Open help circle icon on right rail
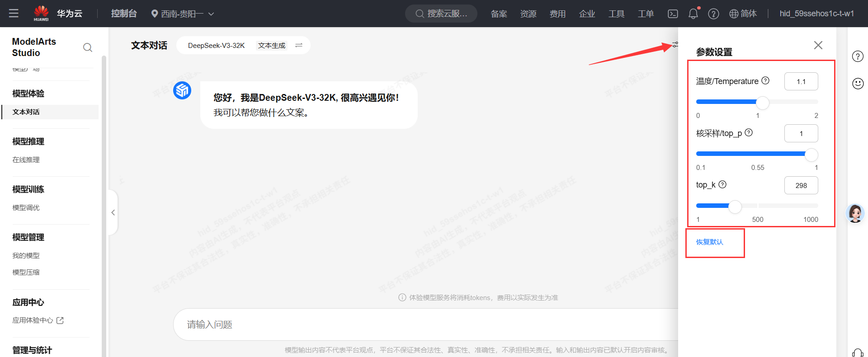The width and height of the screenshot is (868, 357). 858,56
